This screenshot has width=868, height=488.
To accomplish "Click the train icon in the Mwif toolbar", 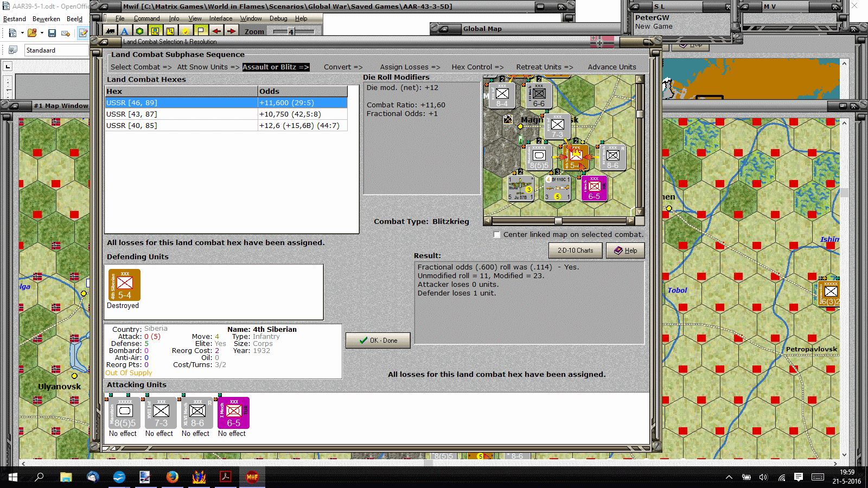I will (110, 31).
